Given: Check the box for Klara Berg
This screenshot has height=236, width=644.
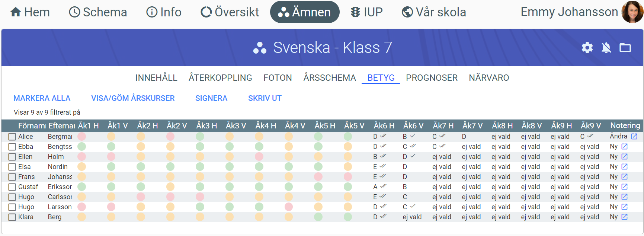Looking at the screenshot, I should tap(12, 217).
